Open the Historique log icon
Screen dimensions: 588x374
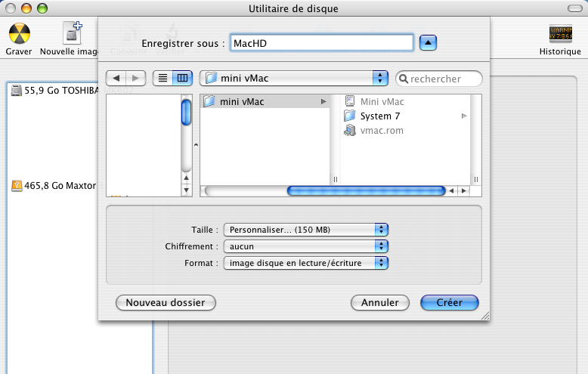click(560, 33)
